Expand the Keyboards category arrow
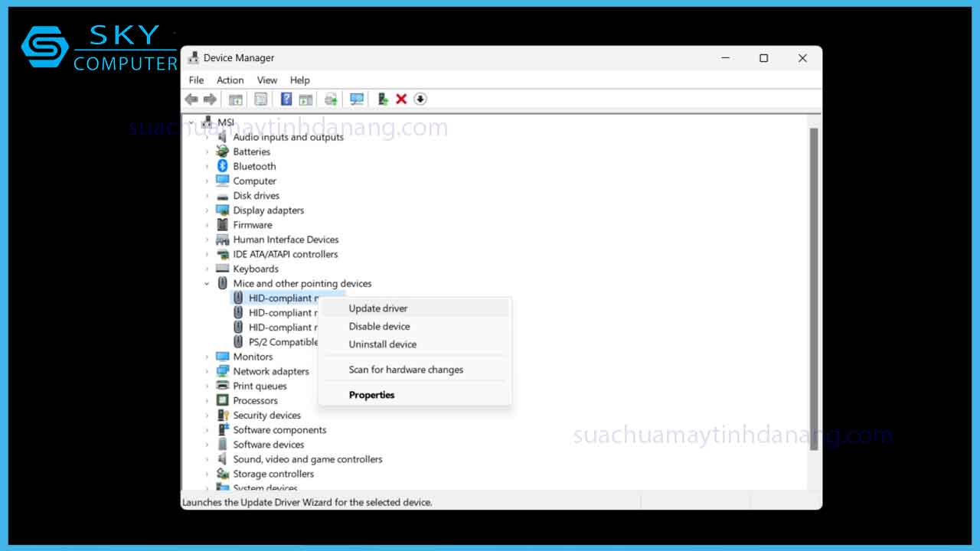The width and height of the screenshot is (980, 551). tap(207, 269)
